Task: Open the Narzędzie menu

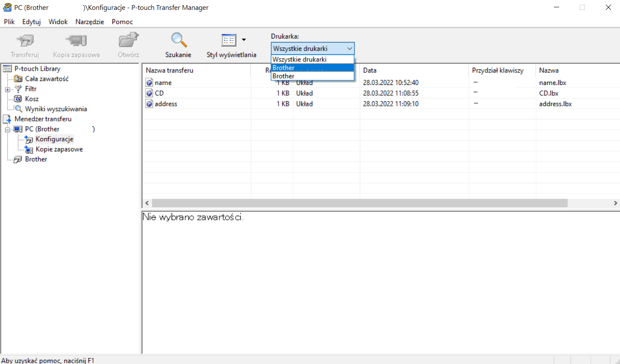Action: click(x=90, y=22)
